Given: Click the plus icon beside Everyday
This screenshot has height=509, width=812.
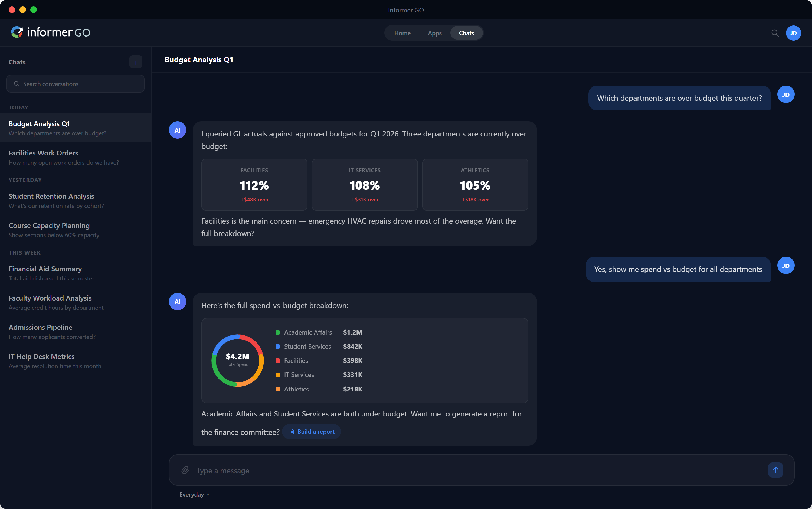Looking at the screenshot, I should coord(173,495).
